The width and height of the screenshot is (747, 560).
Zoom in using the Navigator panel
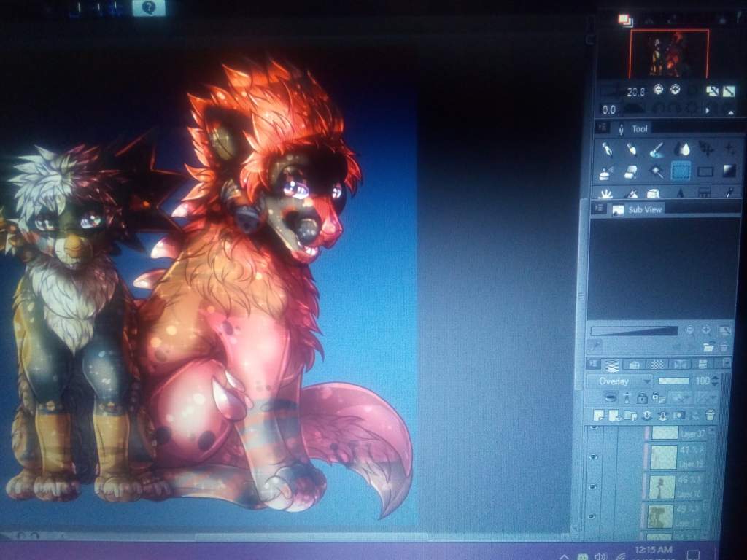675,89
